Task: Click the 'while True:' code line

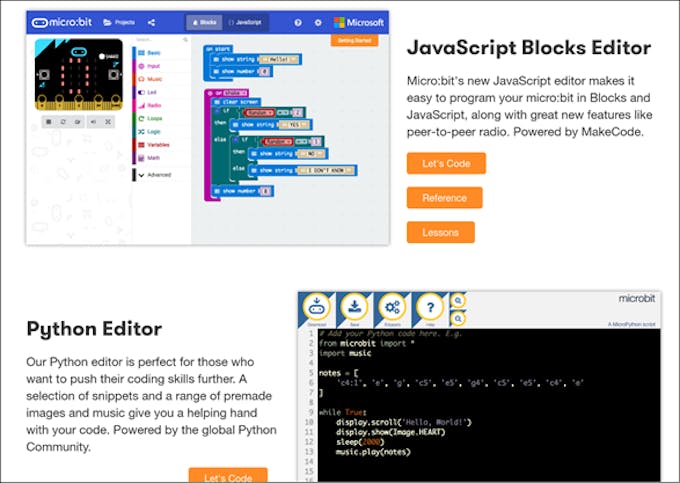Action: pyautogui.click(x=343, y=412)
